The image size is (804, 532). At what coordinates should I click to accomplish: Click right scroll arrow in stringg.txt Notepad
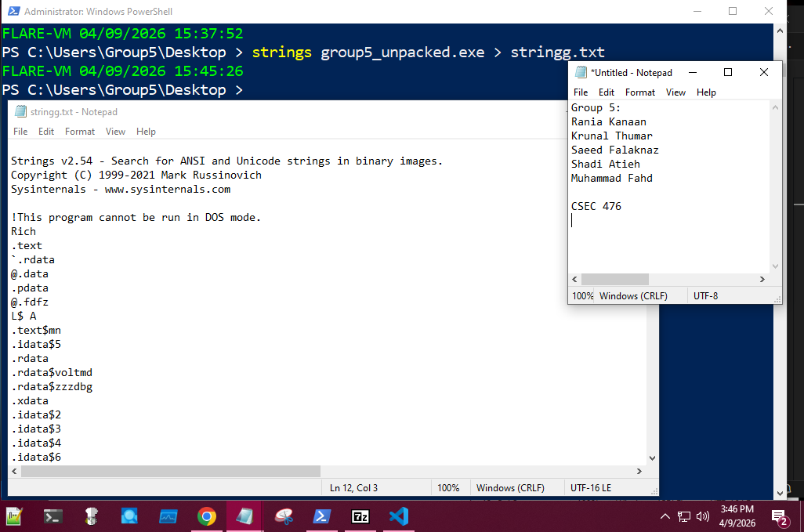click(x=639, y=471)
